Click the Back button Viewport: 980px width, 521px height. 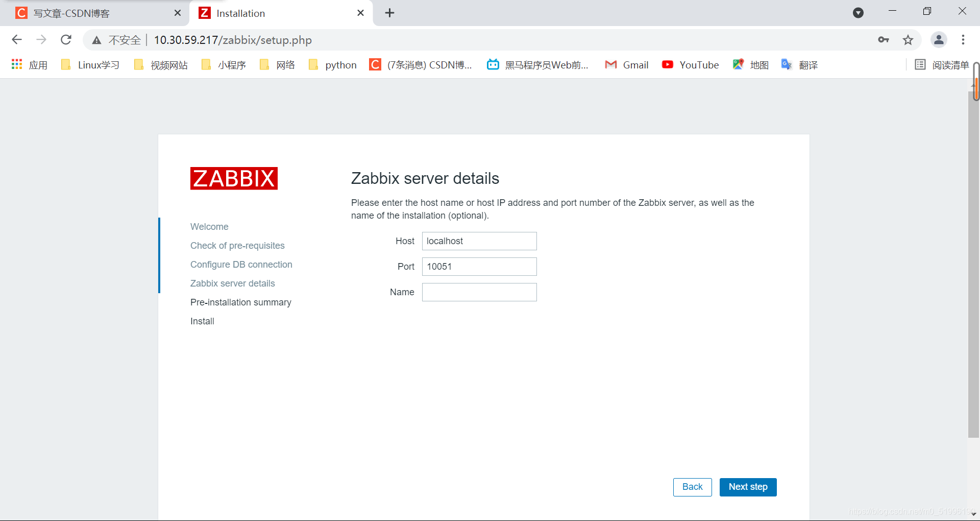point(693,487)
